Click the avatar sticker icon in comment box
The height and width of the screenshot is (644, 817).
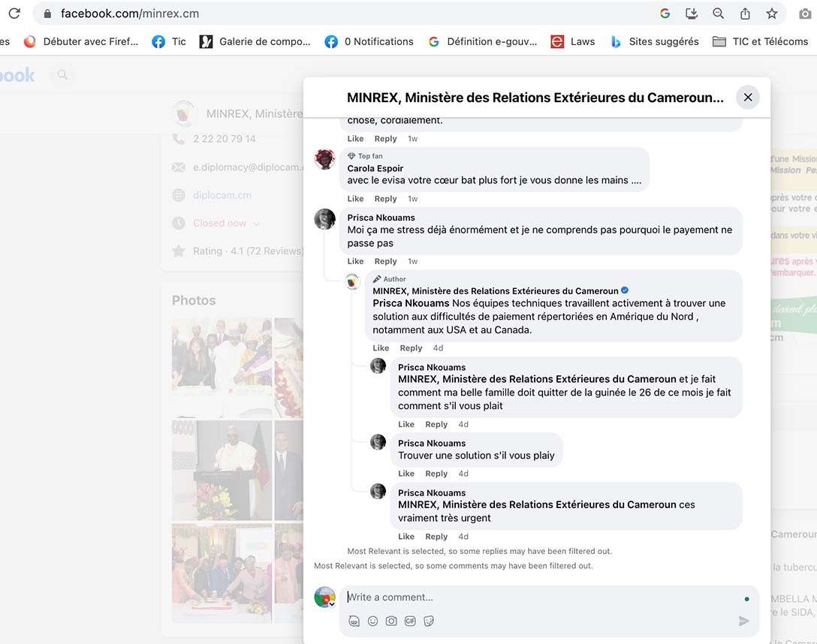pyautogui.click(x=354, y=621)
